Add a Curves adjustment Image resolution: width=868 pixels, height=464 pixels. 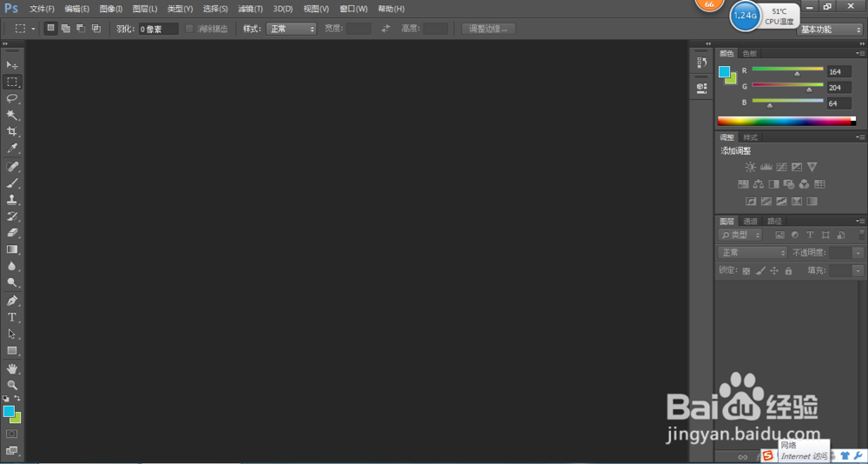click(782, 167)
